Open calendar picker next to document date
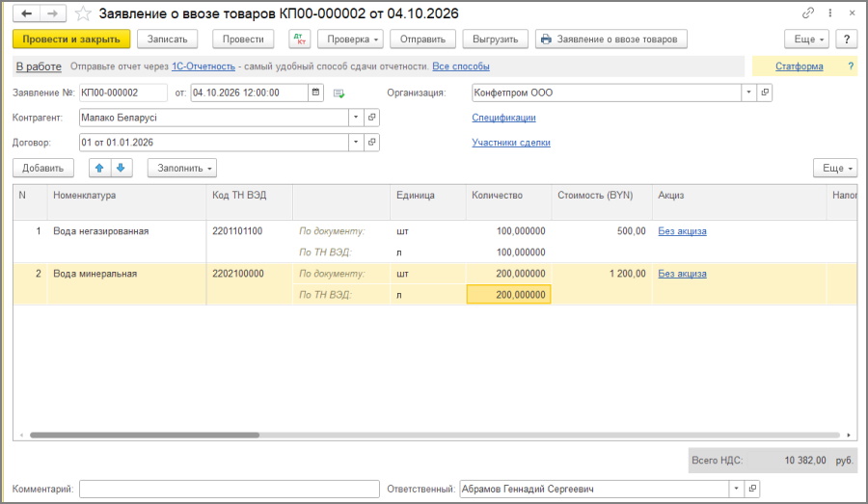This screenshot has height=504, width=868. pos(315,93)
